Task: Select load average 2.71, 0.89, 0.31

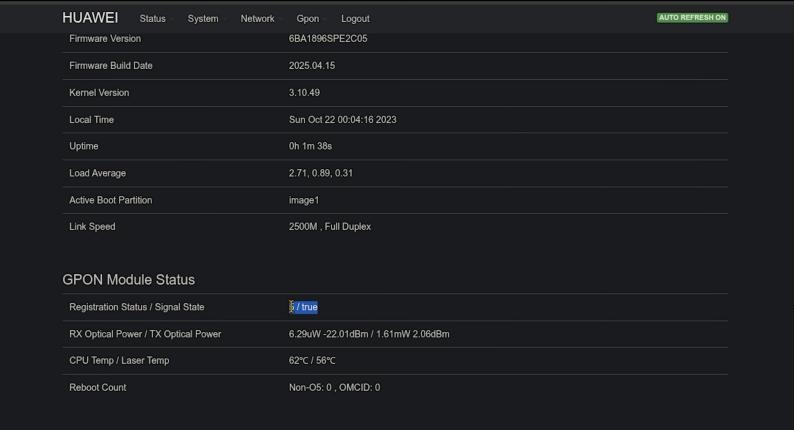Action: pyautogui.click(x=321, y=173)
